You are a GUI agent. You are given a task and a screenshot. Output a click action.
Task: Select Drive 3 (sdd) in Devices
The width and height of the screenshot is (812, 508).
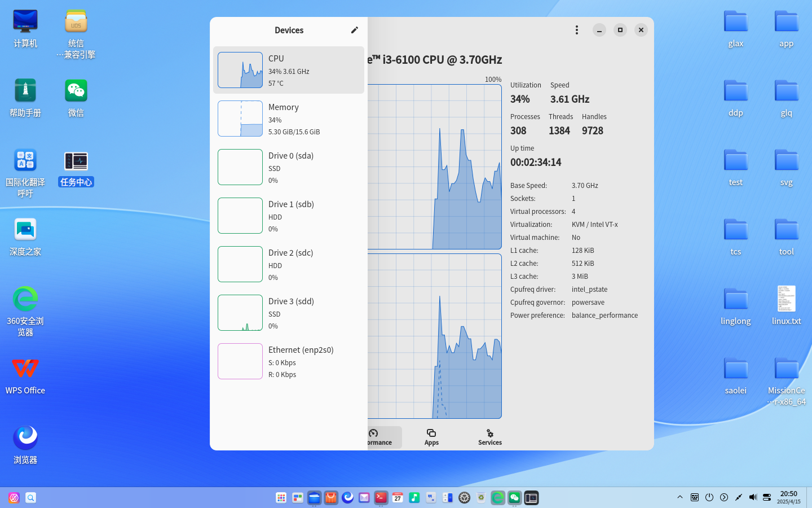pyautogui.click(x=289, y=313)
